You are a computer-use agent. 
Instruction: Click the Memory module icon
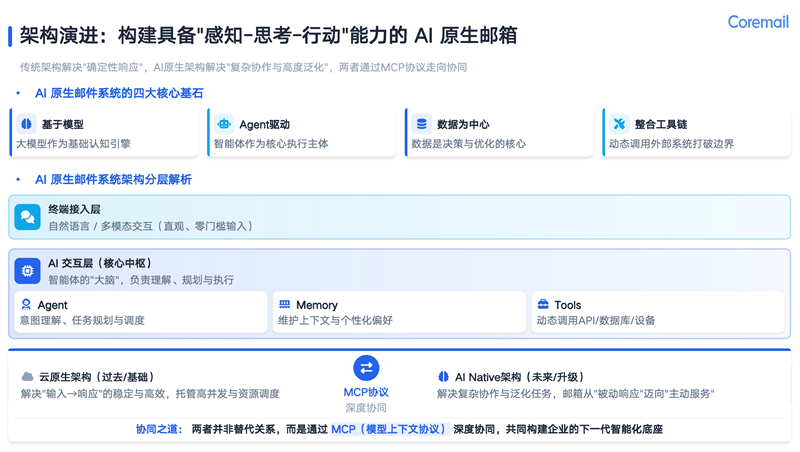tap(285, 304)
